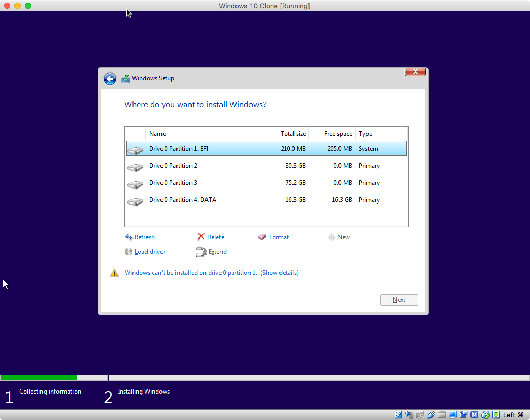Click the green installation progress bar
This screenshot has width=530, height=420.
[x=38, y=378]
